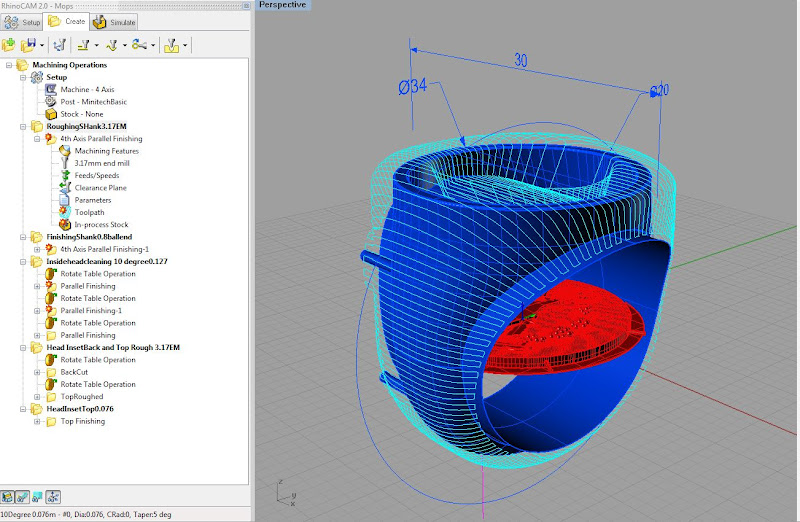Expand the Top Finishing folder
Image resolution: width=800 pixels, height=522 pixels.
click(x=37, y=421)
